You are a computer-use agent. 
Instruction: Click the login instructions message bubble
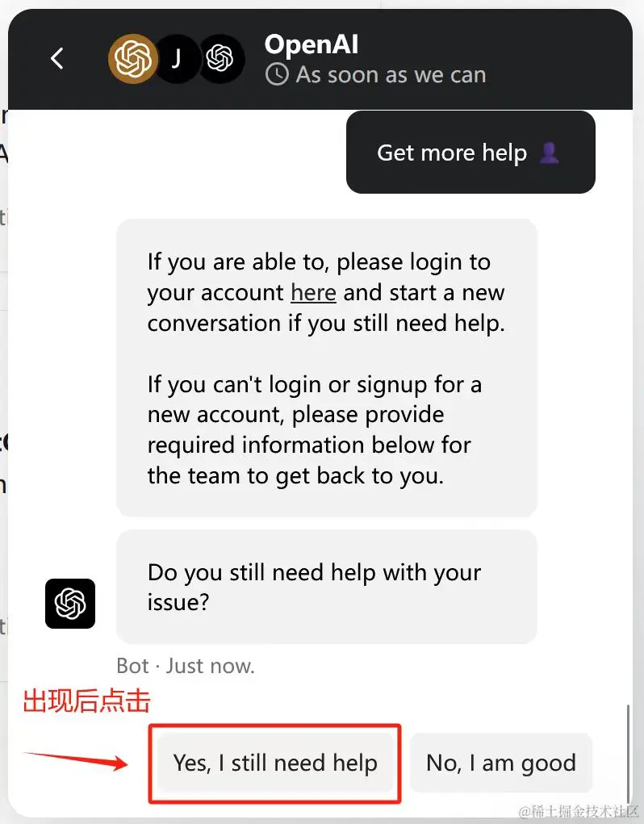click(327, 368)
